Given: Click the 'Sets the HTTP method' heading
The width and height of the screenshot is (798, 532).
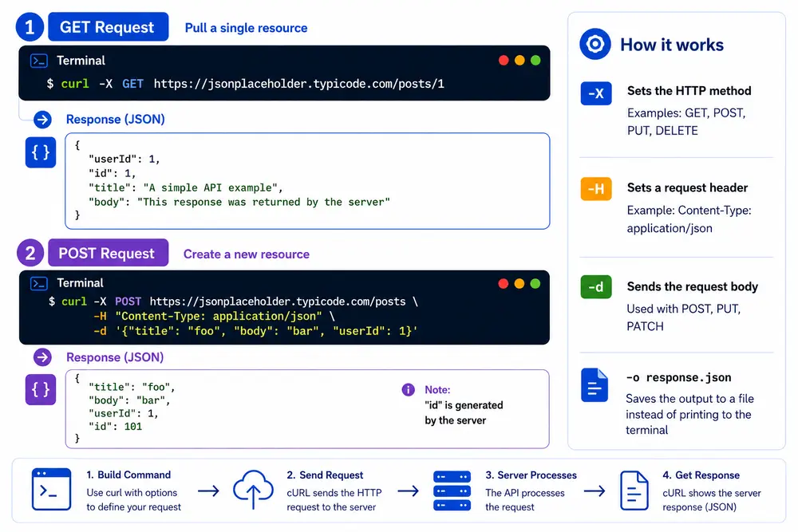Looking at the screenshot, I should [689, 91].
